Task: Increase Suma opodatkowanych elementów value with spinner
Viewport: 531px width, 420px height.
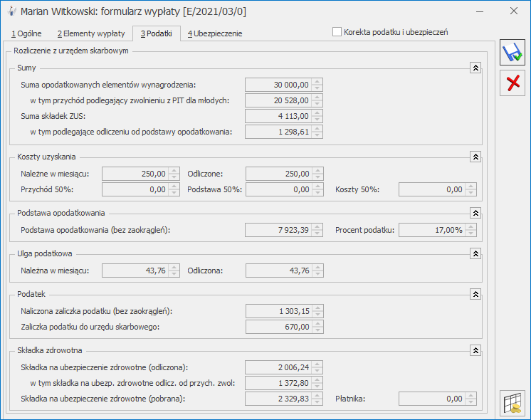Action: [317, 82]
